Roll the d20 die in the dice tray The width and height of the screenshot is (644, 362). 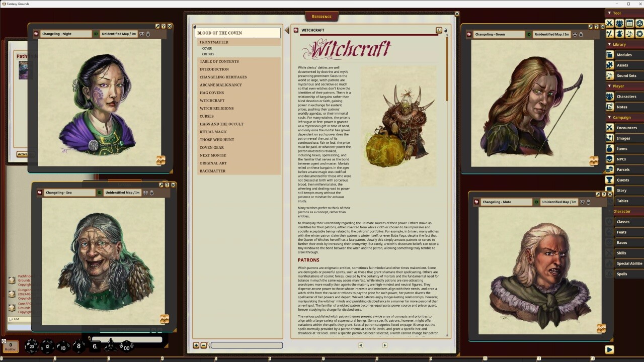[x=32, y=345]
